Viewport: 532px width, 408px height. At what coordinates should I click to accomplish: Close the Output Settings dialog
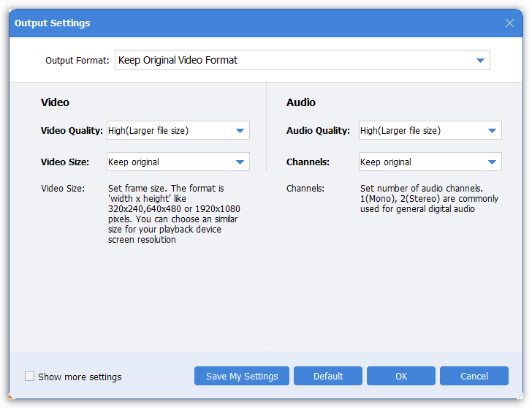pos(509,23)
